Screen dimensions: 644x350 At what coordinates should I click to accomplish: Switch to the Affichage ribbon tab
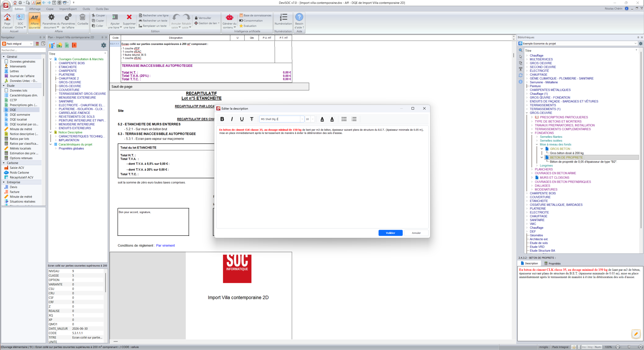(x=35, y=9)
